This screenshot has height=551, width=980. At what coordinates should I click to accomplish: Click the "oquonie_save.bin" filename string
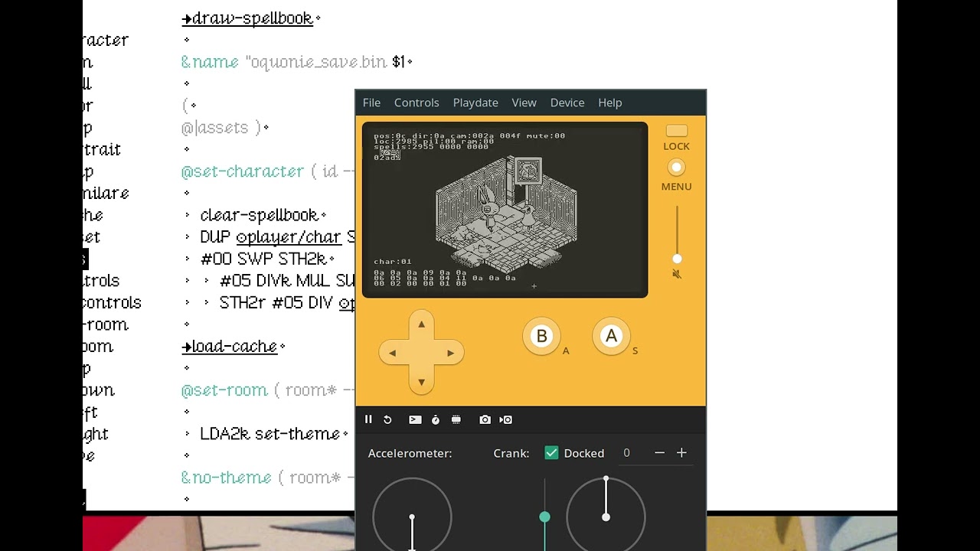coord(315,62)
